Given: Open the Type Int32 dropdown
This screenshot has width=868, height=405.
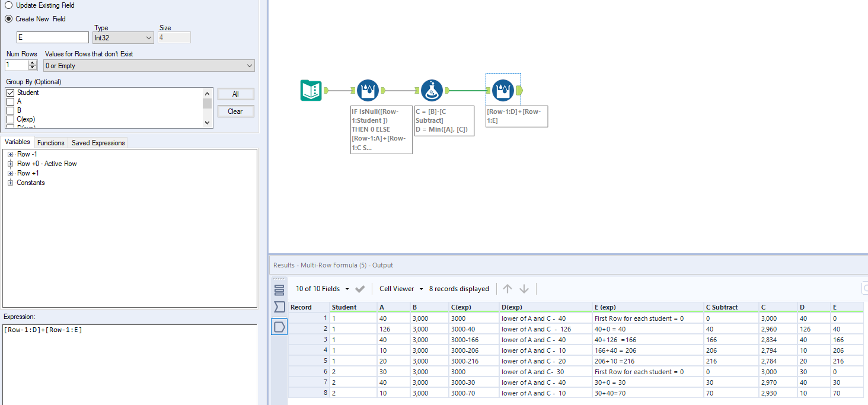Looking at the screenshot, I should click(x=123, y=38).
